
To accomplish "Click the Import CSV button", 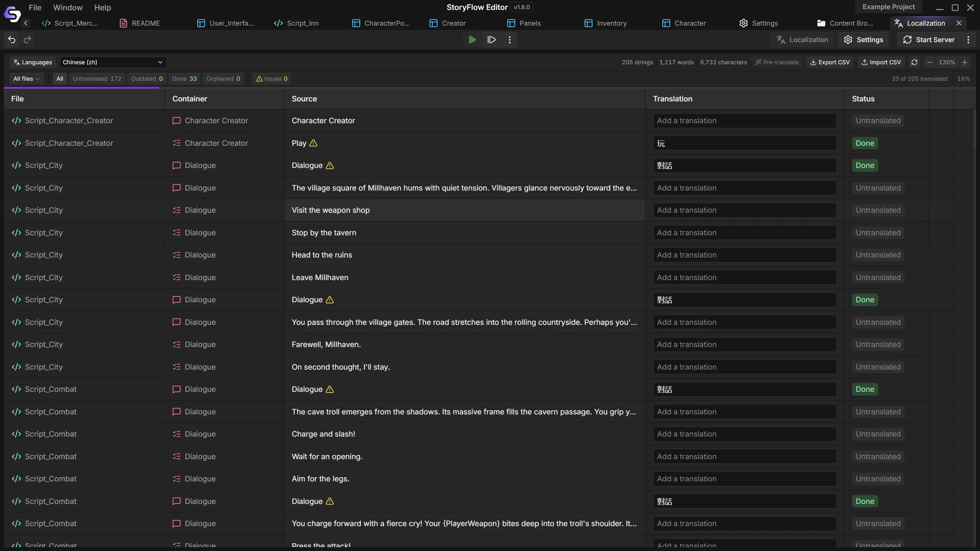I will coord(881,62).
